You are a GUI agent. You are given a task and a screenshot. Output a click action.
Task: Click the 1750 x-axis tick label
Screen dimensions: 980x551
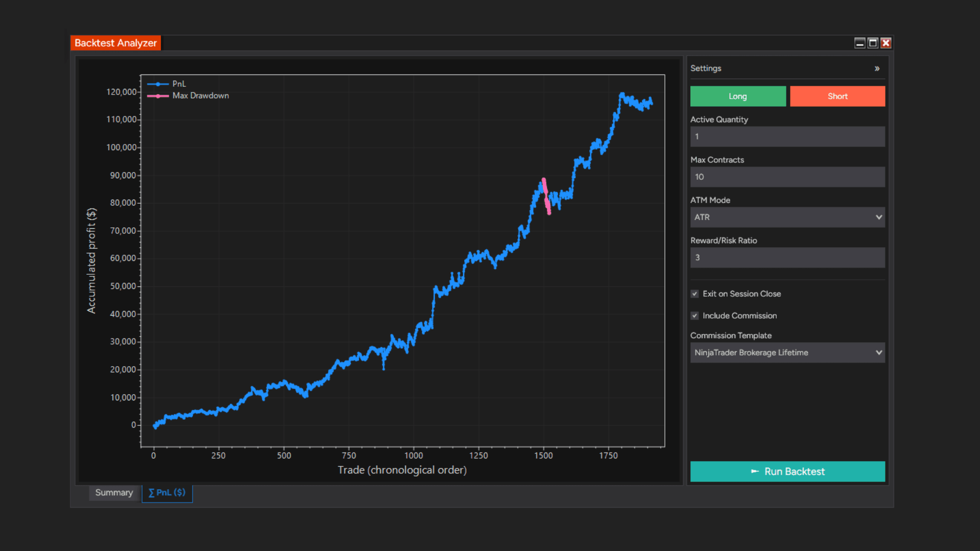tap(608, 456)
